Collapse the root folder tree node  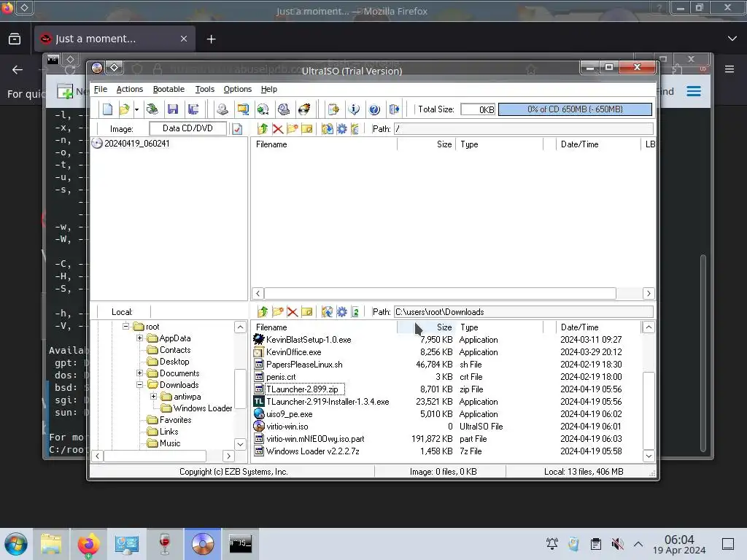pyautogui.click(x=125, y=326)
